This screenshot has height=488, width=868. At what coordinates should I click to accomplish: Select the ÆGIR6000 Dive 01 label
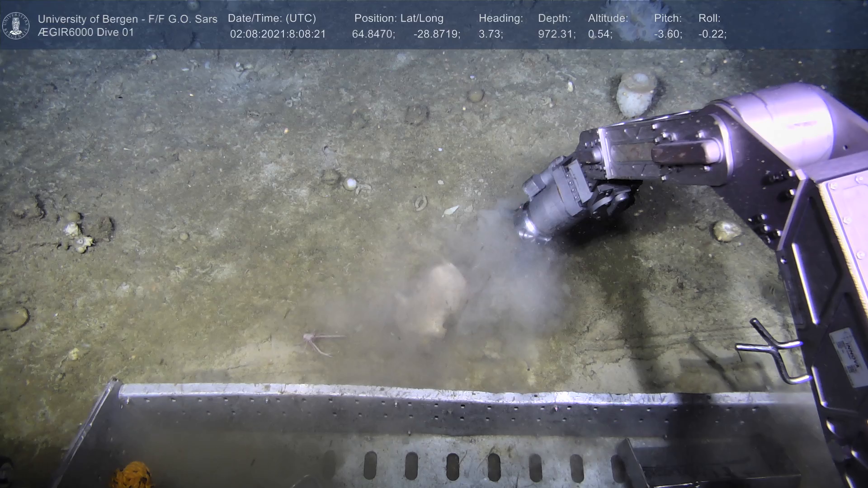point(86,33)
